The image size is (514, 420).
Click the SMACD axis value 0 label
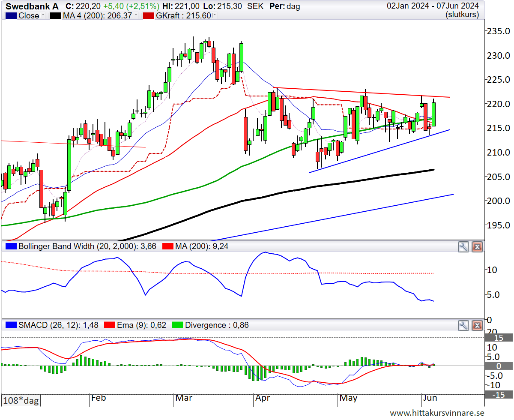pyautogui.click(x=498, y=366)
